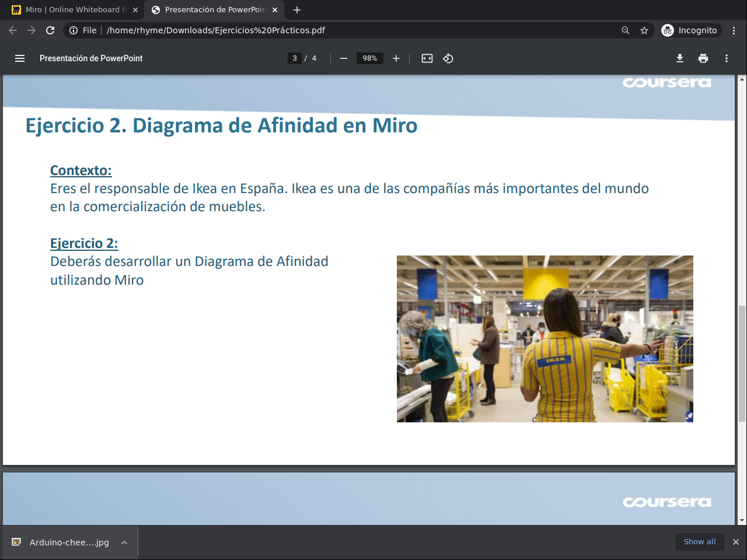This screenshot has width=747, height=560.
Task: Open more PDF viewer actions
Action: pos(727,58)
